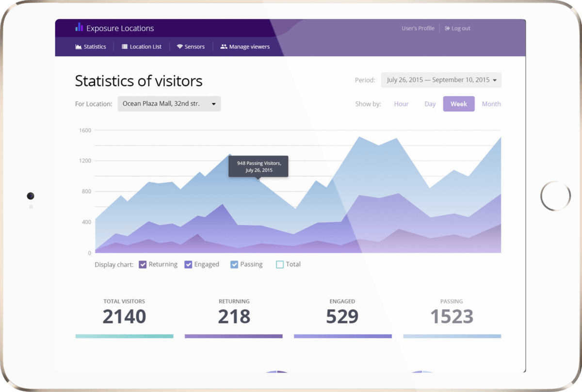The image size is (582, 392).
Task: Enable the Total chart checkbox
Action: click(280, 264)
